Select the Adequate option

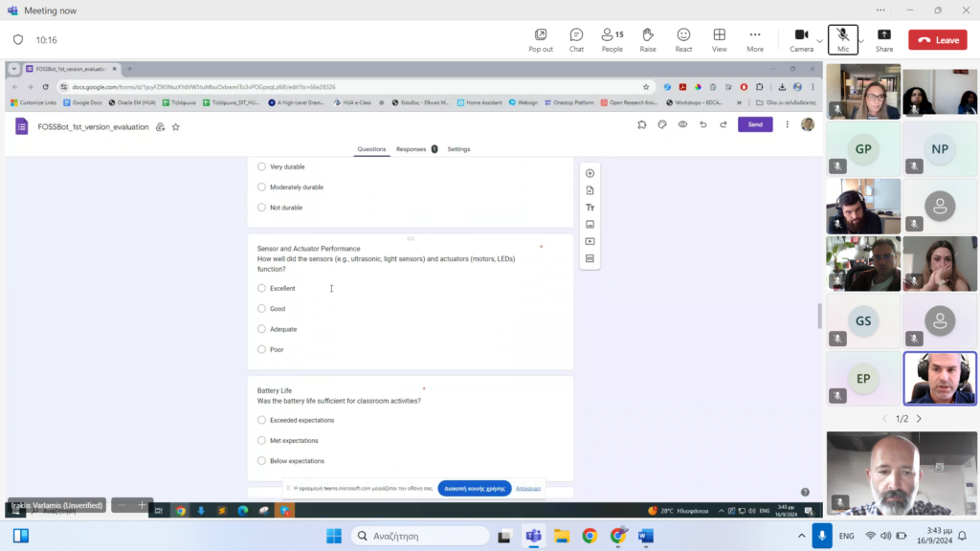[261, 329]
